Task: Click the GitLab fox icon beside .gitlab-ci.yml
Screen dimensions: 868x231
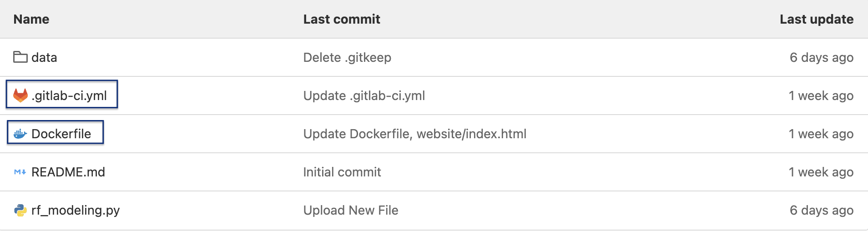Action: click(20, 95)
